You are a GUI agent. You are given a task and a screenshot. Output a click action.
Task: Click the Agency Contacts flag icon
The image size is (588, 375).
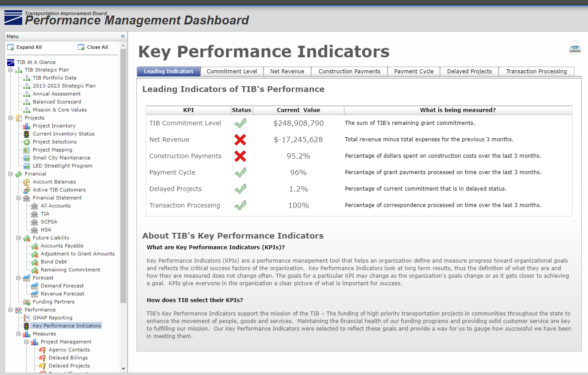[x=43, y=350]
